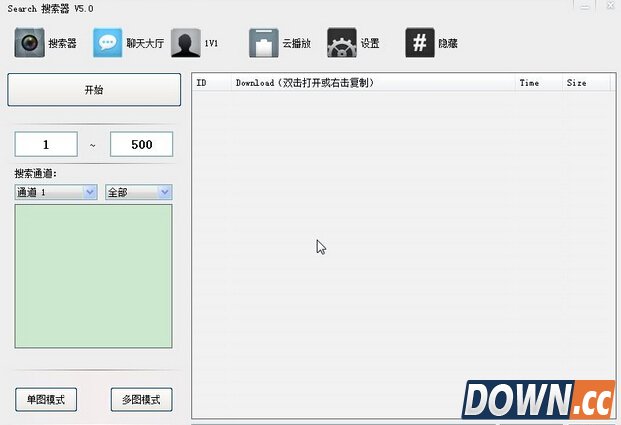Open 设置 text label
621x425 pixels.
pos(370,43)
